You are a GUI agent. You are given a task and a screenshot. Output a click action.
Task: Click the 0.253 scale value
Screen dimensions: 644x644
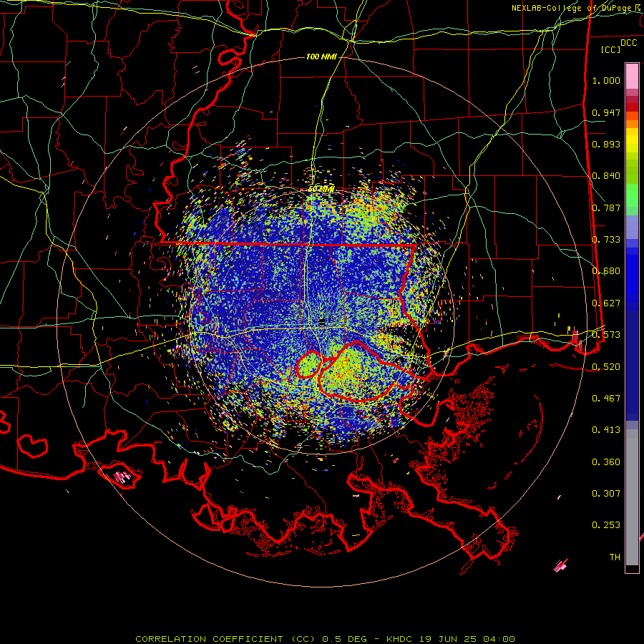[606, 525]
